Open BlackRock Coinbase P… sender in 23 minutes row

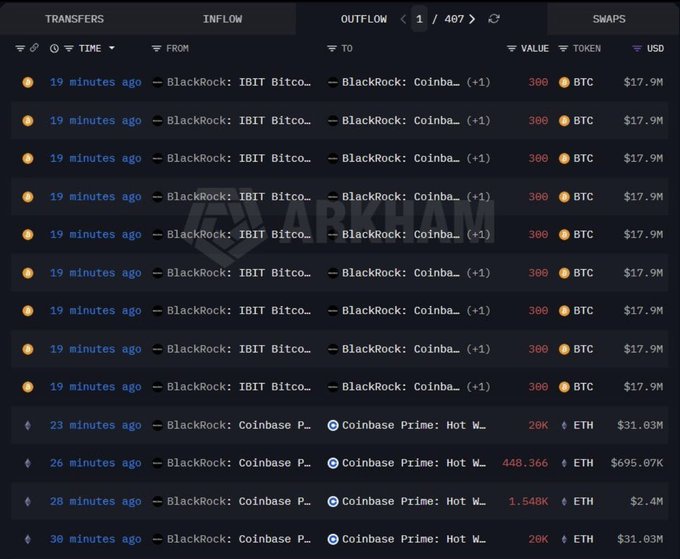(239, 425)
